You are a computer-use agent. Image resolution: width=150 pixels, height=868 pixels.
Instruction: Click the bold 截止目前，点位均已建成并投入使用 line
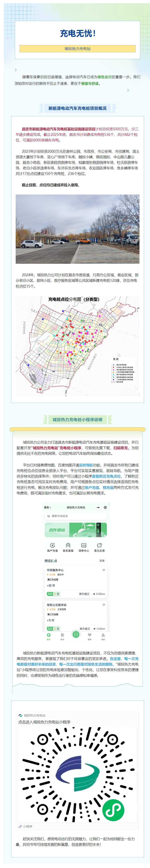[51, 185]
